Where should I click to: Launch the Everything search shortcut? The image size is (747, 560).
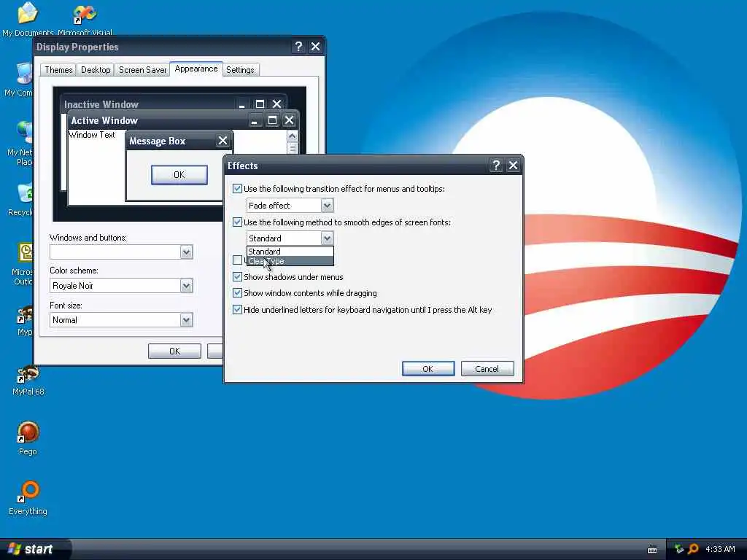pyautogui.click(x=28, y=498)
